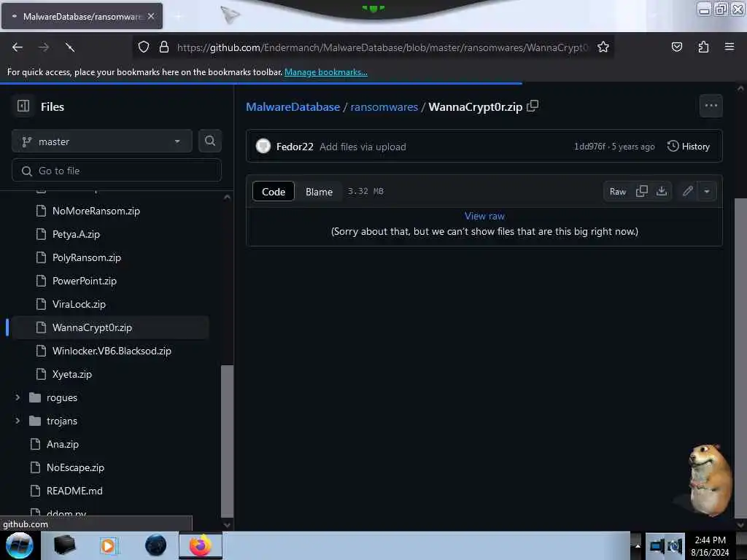Stop loading the page in toolbar
This screenshot has height=560, width=747.
click(70, 47)
